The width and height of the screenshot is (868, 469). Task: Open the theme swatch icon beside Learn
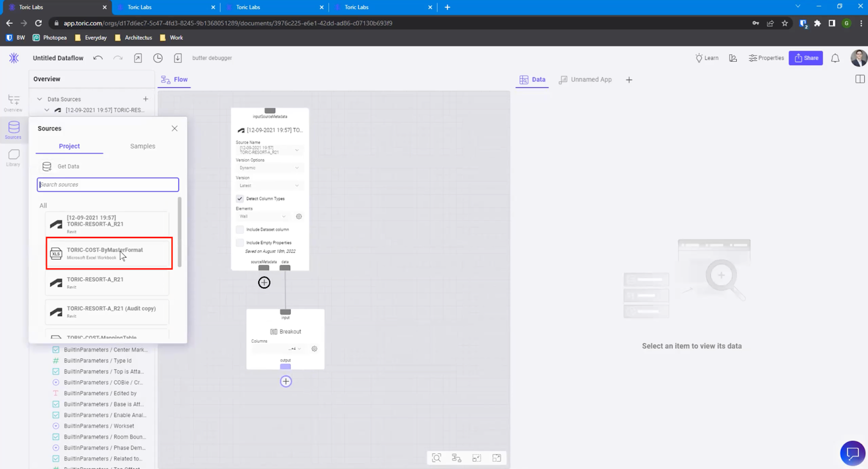(x=733, y=58)
